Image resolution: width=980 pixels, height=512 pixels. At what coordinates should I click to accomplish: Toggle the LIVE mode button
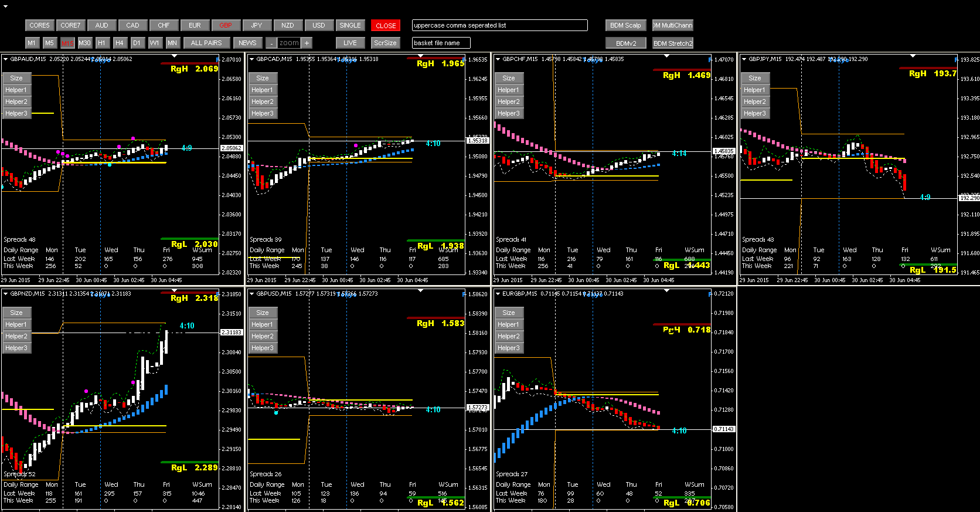[x=350, y=43]
